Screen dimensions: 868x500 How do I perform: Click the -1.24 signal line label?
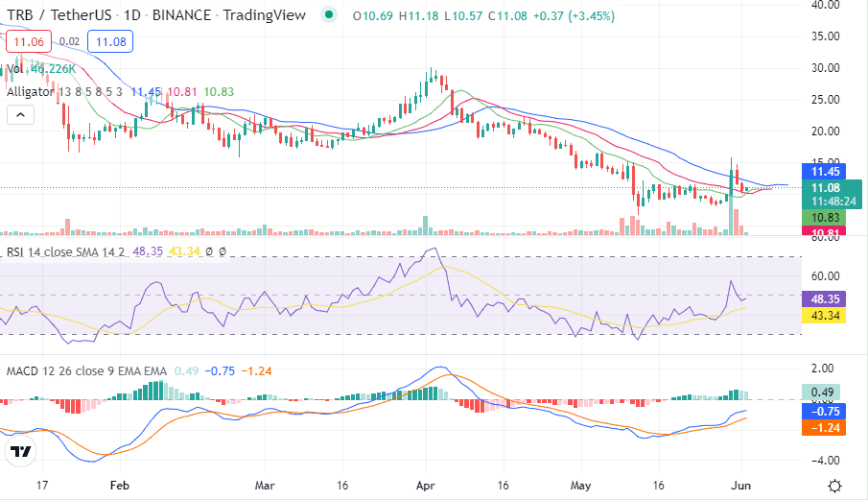click(825, 428)
